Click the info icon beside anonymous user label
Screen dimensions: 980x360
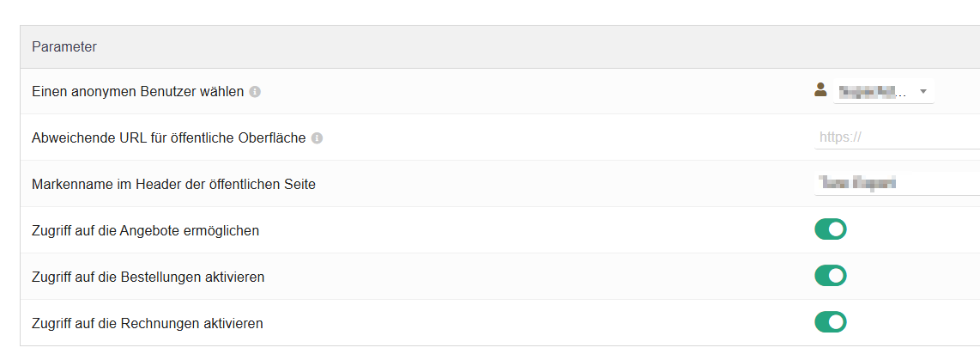pyautogui.click(x=255, y=92)
